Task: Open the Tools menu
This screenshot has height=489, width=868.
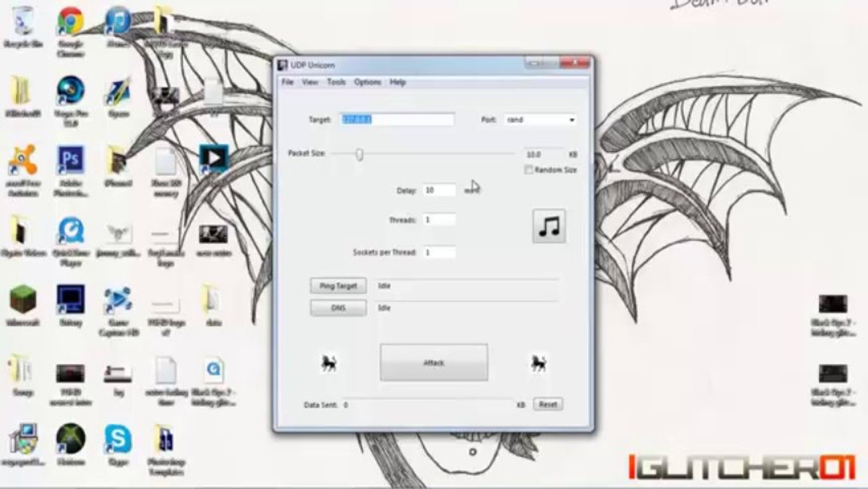Action: (x=336, y=82)
